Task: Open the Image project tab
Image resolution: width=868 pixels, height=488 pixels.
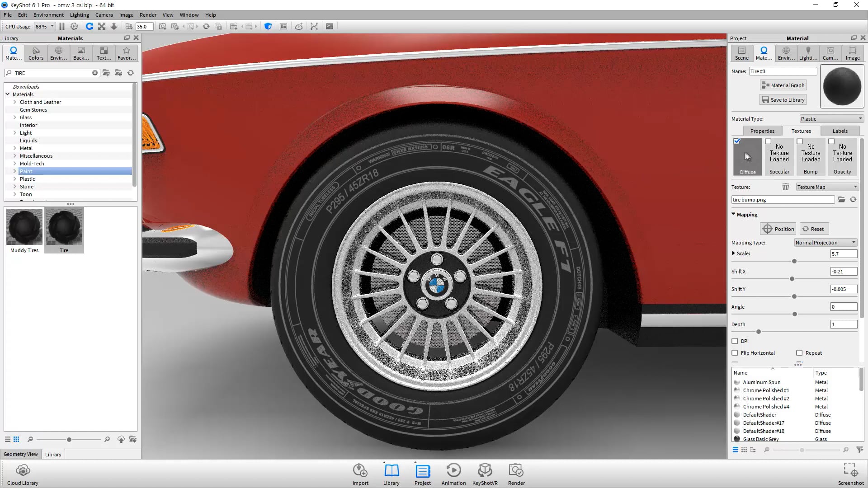Action: point(853,53)
